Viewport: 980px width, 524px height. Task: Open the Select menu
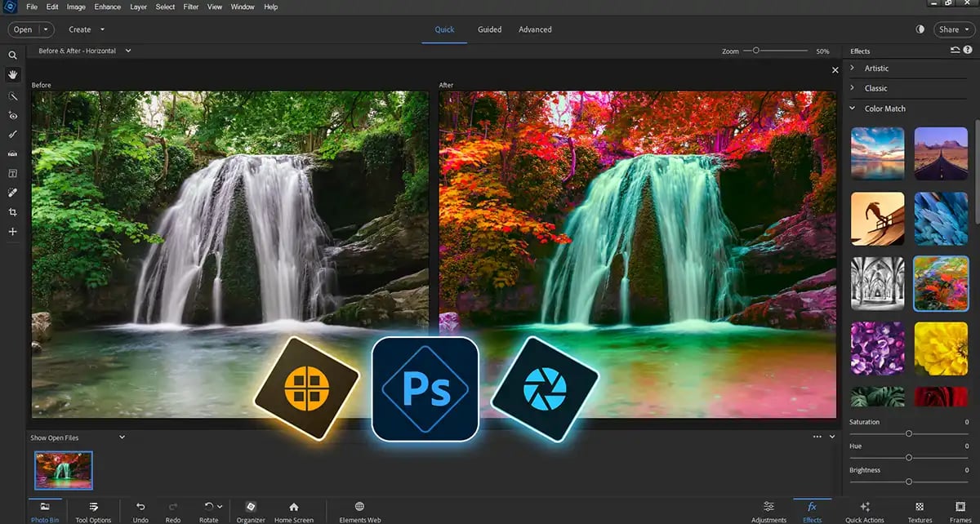[x=165, y=7]
